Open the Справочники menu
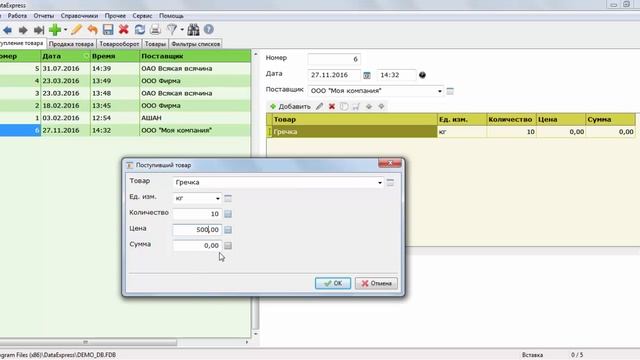The width and height of the screenshot is (640, 360). [x=79, y=16]
